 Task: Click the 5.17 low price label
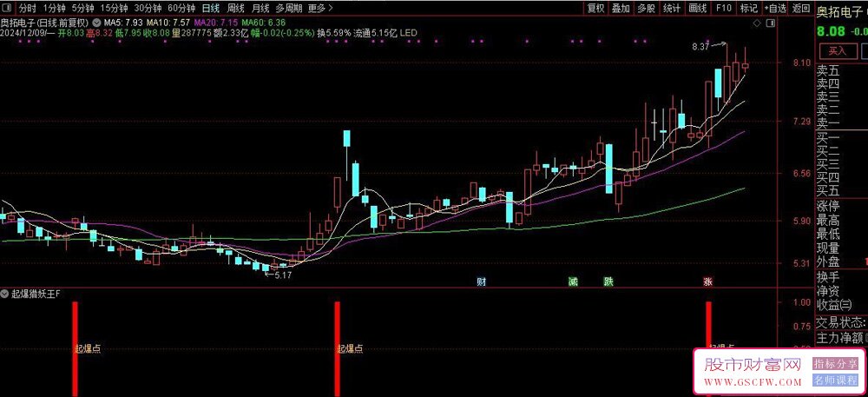coord(283,275)
